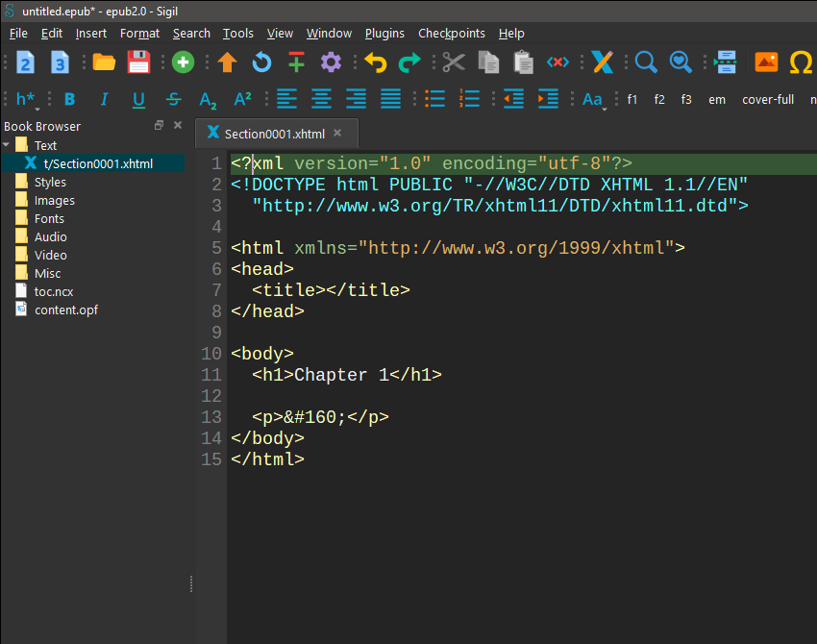Click the green Add new file icon
817x644 pixels.
pyautogui.click(x=183, y=62)
